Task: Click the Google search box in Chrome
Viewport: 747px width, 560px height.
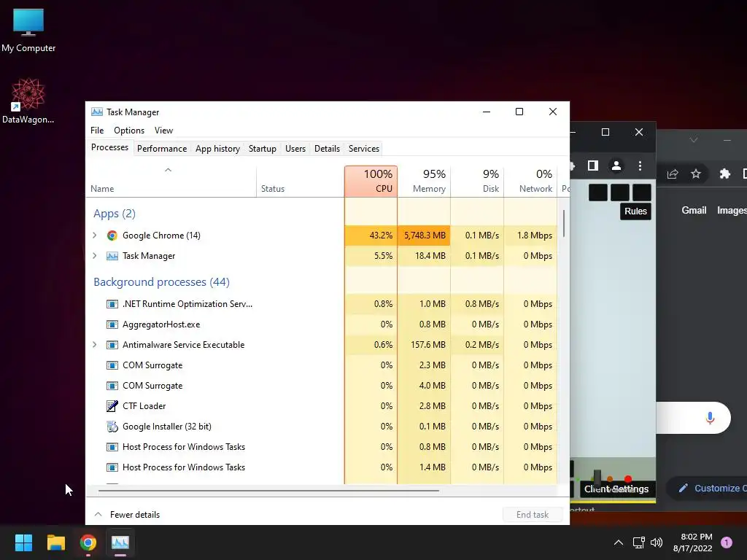Action: 693,418
